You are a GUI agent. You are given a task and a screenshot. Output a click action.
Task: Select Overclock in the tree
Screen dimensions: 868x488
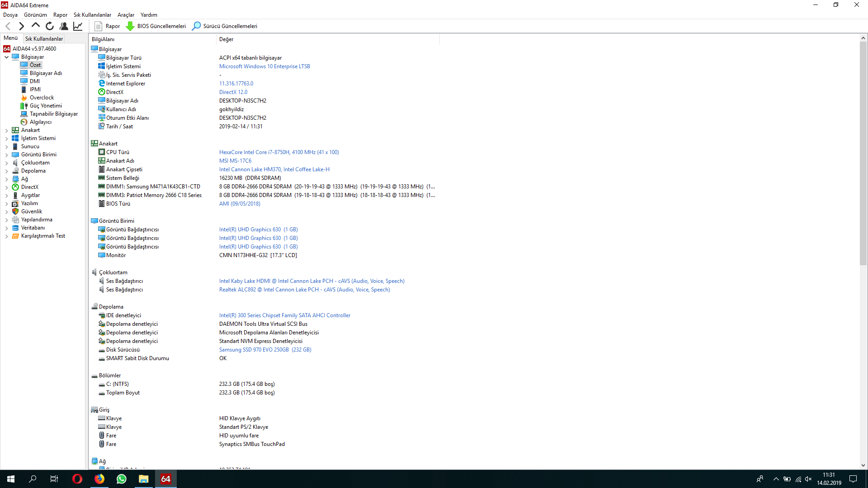[x=42, y=98]
